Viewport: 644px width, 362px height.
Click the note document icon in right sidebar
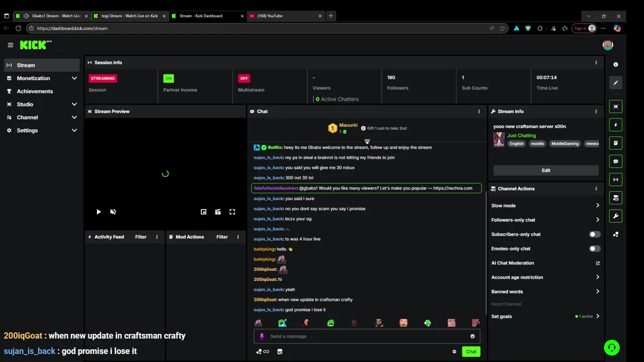click(x=616, y=143)
